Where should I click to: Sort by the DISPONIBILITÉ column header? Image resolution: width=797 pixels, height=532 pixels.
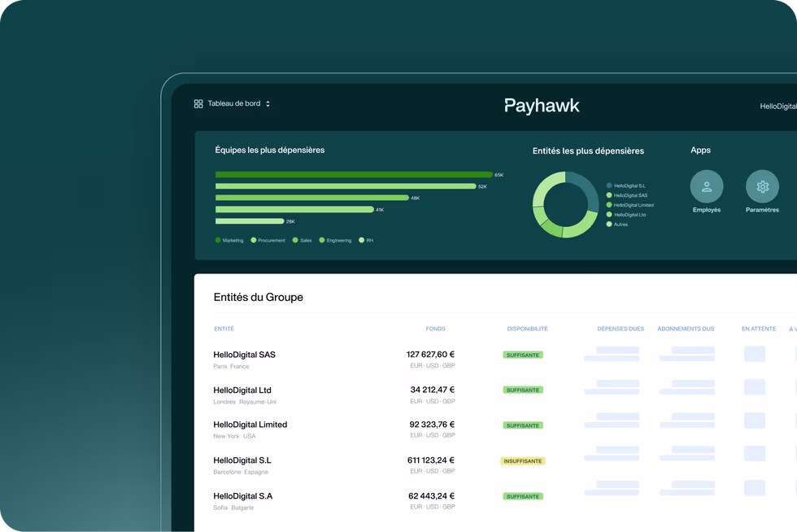[527, 329]
